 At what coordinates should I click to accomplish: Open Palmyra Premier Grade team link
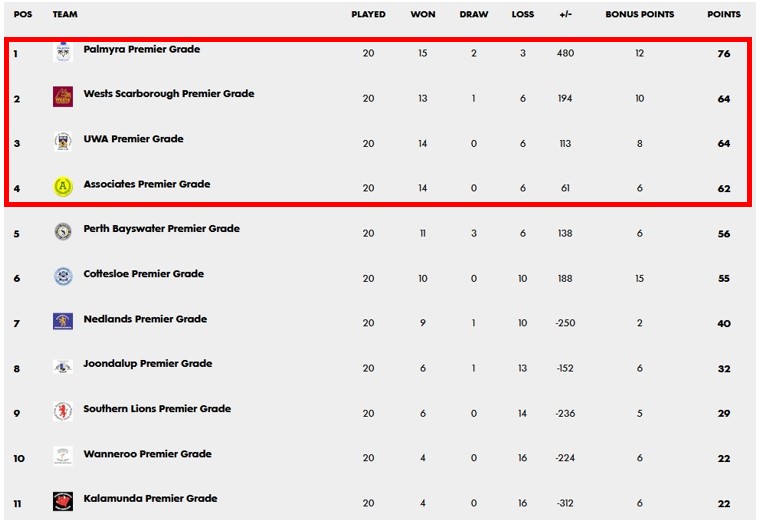tap(142, 49)
